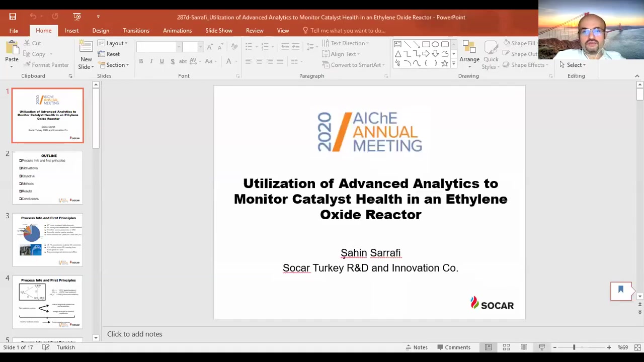This screenshot has width=644, height=362.
Task: Open the File tab
Action: [x=14, y=31]
